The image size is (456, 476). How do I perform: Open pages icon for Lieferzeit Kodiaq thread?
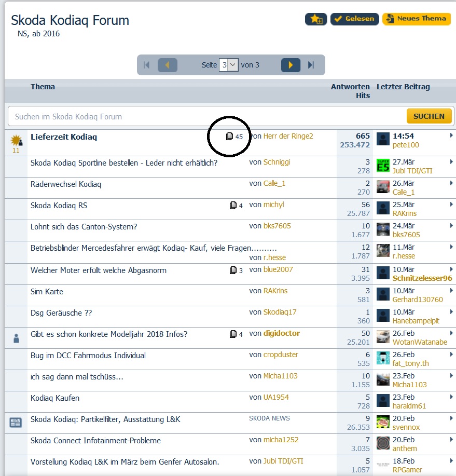click(230, 137)
